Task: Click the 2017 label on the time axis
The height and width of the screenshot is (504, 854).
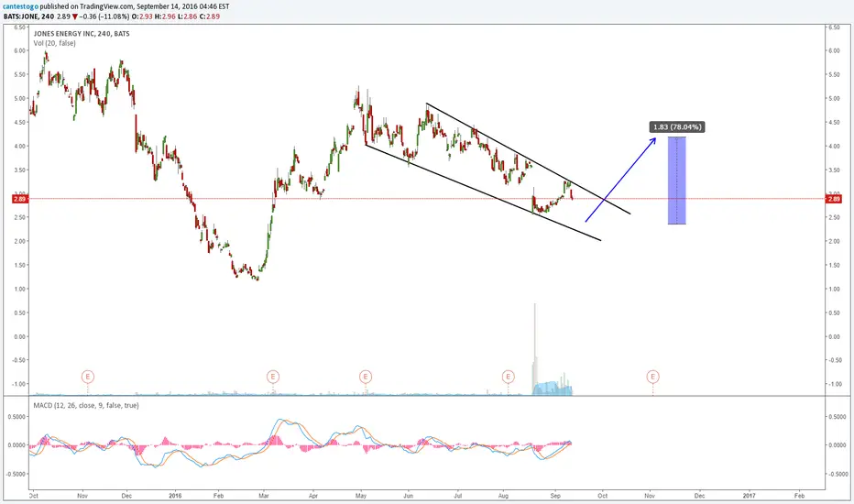Action: click(750, 496)
